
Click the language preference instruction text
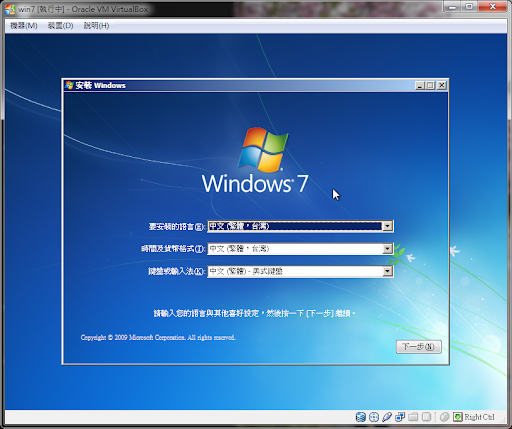coord(254,313)
